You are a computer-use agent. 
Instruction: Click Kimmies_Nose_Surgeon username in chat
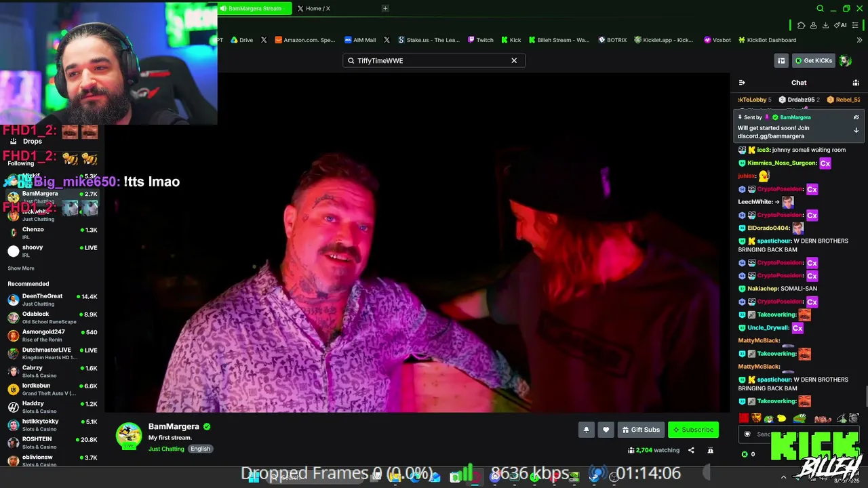point(782,163)
